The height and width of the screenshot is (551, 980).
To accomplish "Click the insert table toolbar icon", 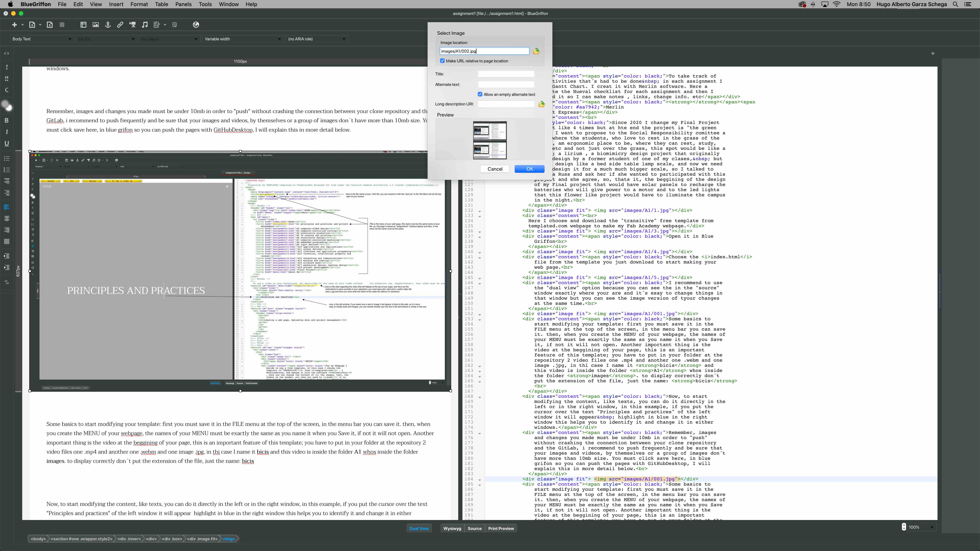I will [x=83, y=25].
